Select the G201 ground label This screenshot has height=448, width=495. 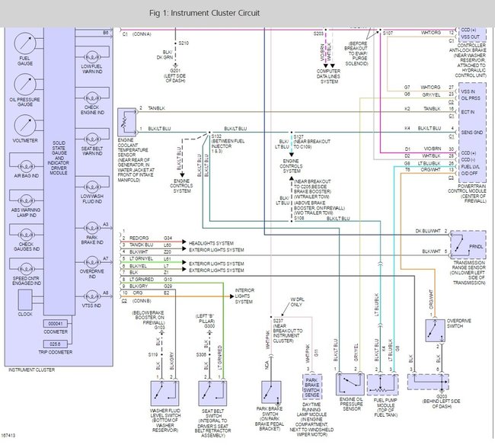tap(175, 71)
